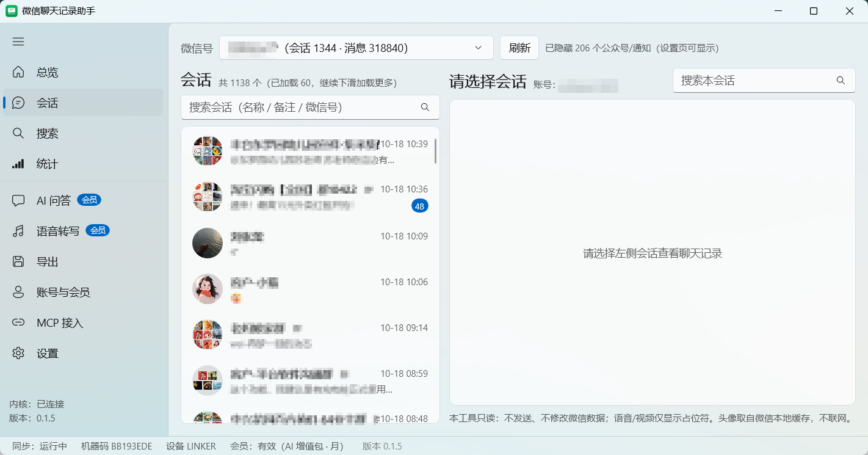
Task: Click the 刷新 button
Action: tap(519, 48)
